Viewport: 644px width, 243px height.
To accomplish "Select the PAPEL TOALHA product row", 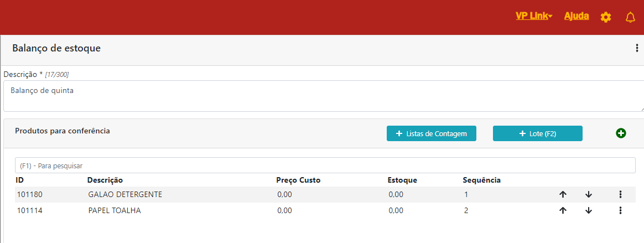I will [x=114, y=210].
